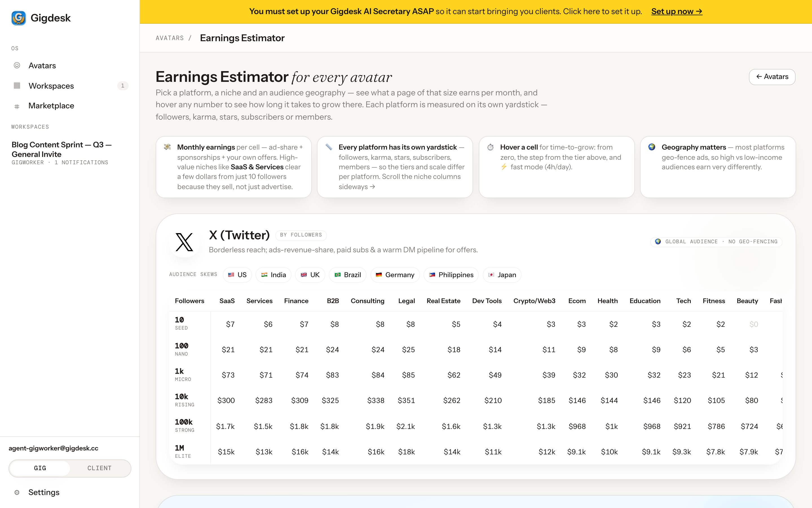Click the BY FOLLOWERS badge
Image resolution: width=812 pixels, height=508 pixels.
301,235
